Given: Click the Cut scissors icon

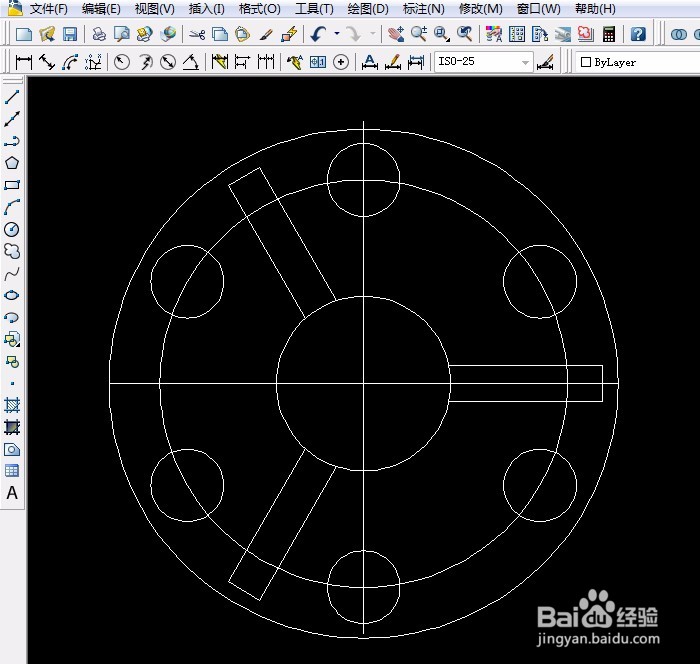Looking at the screenshot, I should tap(197, 33).
